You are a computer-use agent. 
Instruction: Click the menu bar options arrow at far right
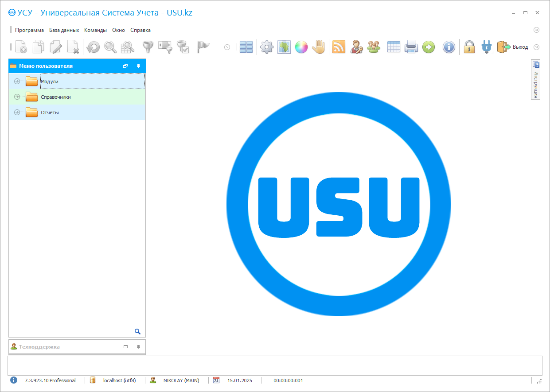point(536,30)
